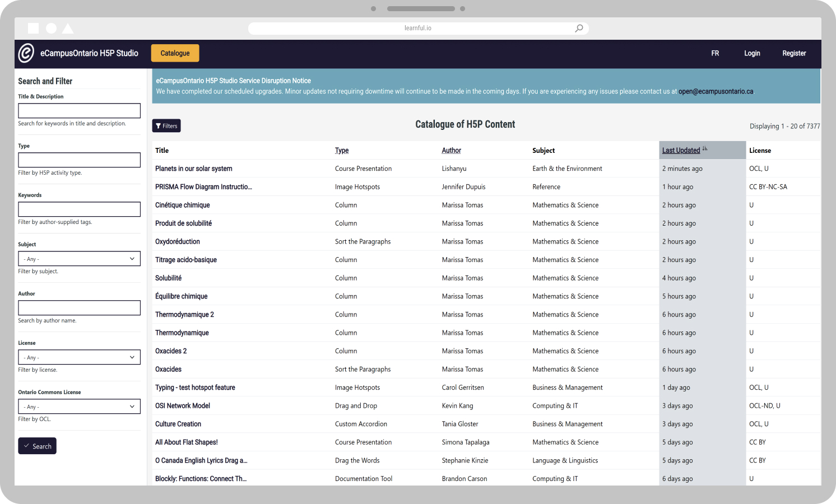Switch to the Catalogue tab

tap(175, 53)
